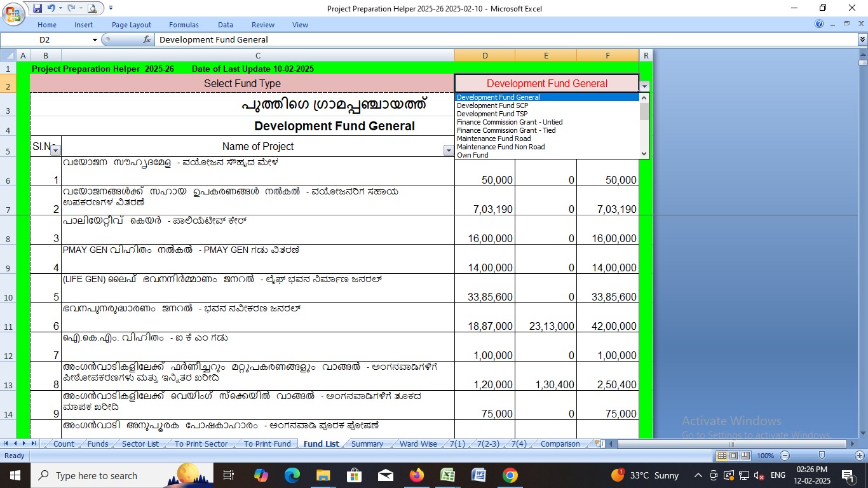Click the fund type dropdown arrow button

[x=644, y=86]
